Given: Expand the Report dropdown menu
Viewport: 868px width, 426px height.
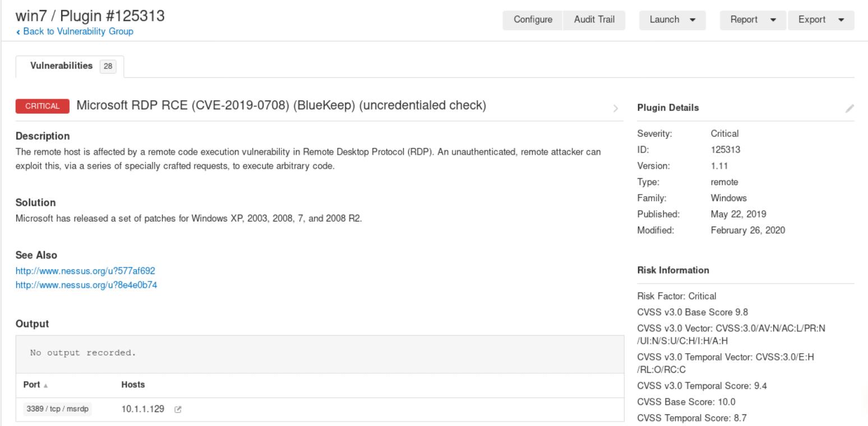Looking at the screenshot, I should click(753, 20).
